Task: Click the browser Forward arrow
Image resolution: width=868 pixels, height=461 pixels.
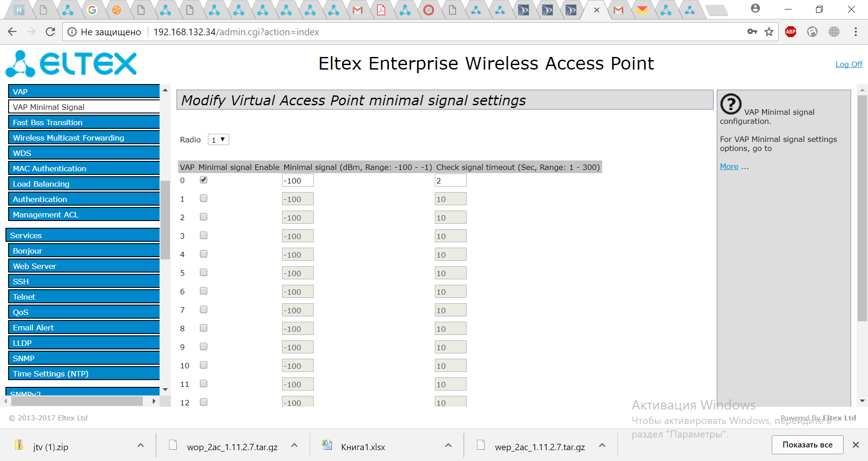Action: (31, 32)
